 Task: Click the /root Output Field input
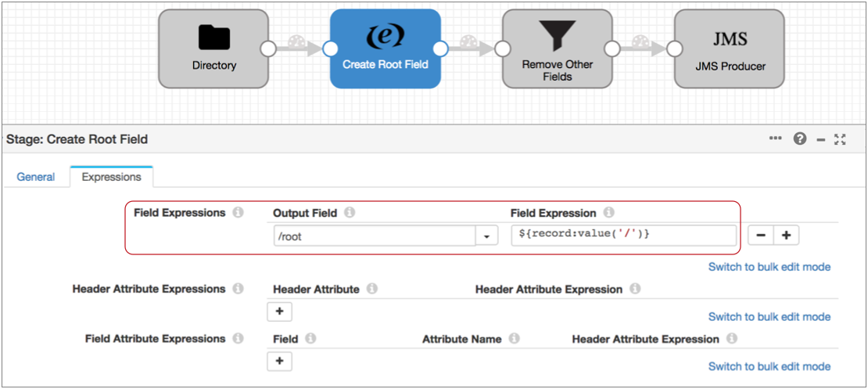pyautogui.click(x=374, y=236)
